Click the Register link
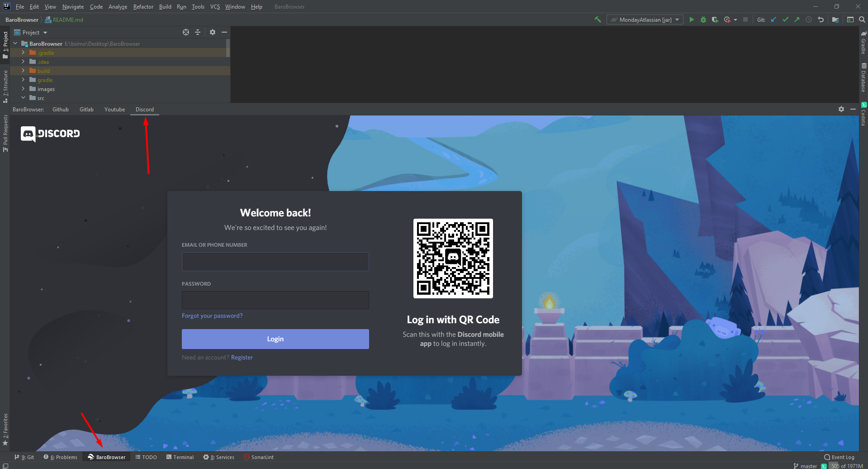Viewport: 868px width, 469px height. pyautogui.click(x=242, y=358)
